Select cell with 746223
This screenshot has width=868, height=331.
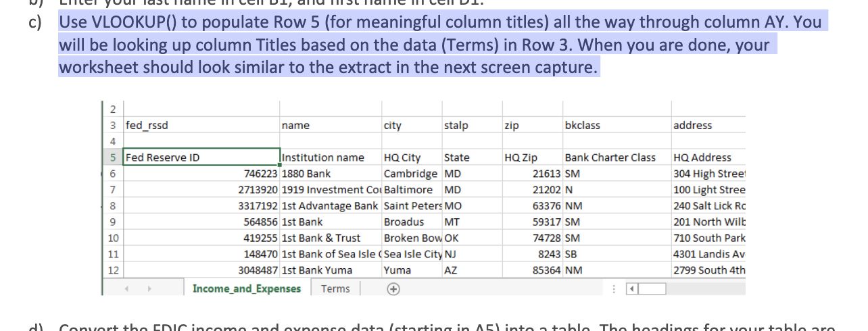[201, 174]
